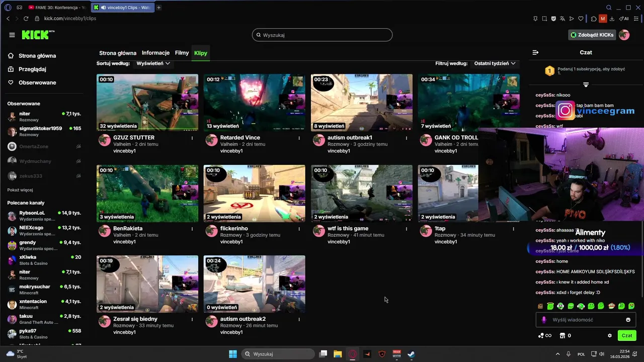This screenshot has width=644, height=362.
Task: Open options menu for GZUZ STUTTER clip
Action: 192,138
